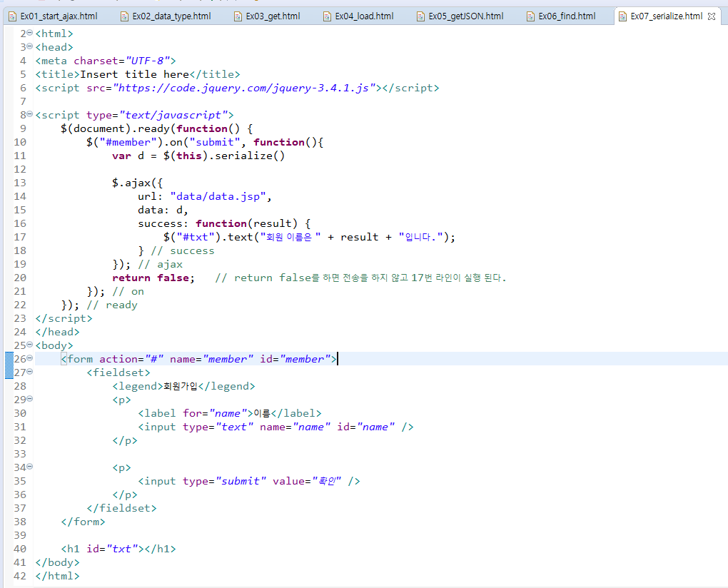This screenshot has height=588, width=728.
Task: Collapse the form fold on line 26
Action: click(30, 358)
